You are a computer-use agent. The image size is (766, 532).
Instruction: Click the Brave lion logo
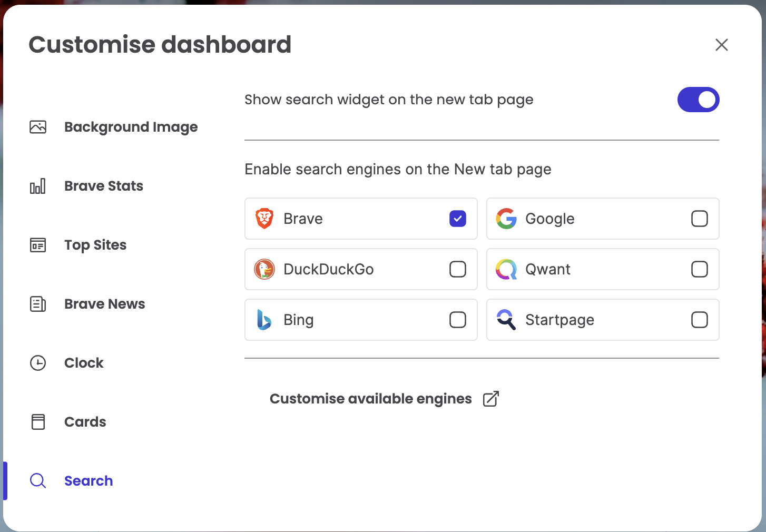pos(264,219)
